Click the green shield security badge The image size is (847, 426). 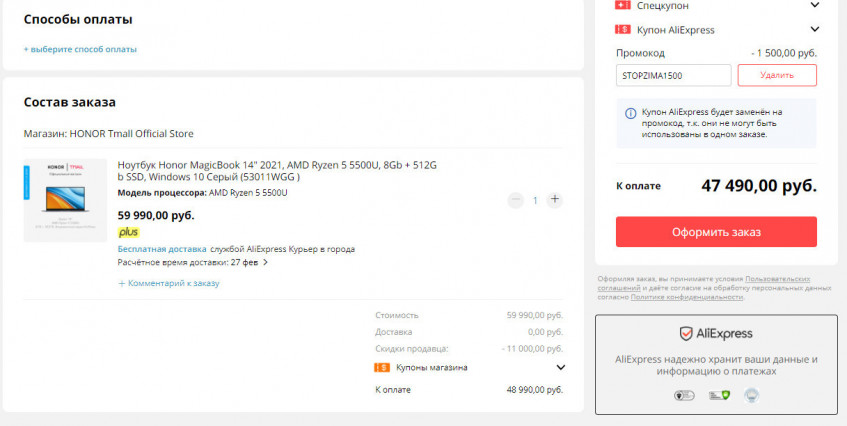(x=718, y=396)
